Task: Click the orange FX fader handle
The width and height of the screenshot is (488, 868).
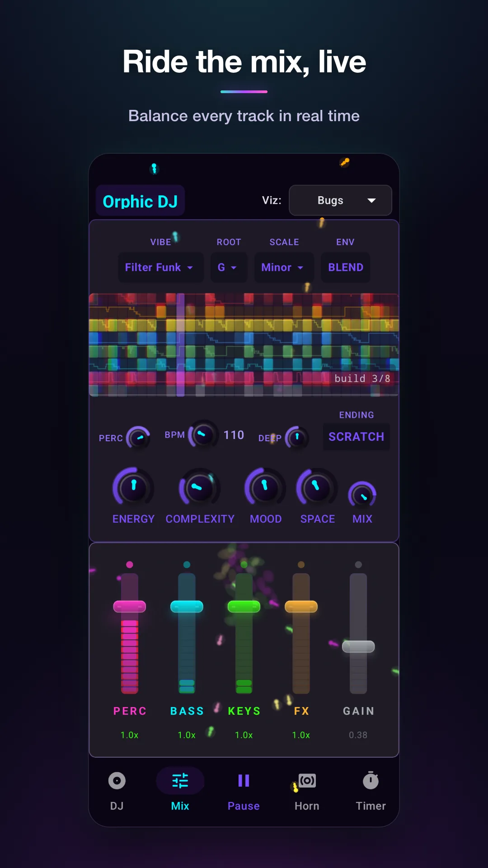Action: pos(301,606)
